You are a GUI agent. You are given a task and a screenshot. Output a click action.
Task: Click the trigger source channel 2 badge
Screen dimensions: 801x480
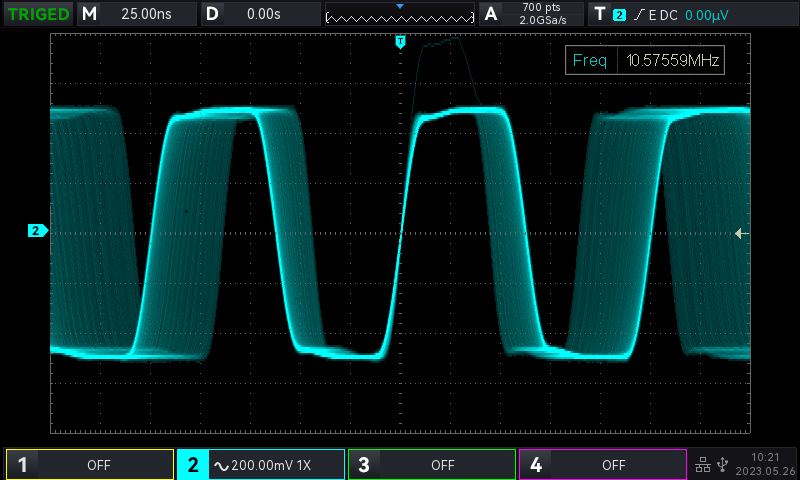point(619,14)
